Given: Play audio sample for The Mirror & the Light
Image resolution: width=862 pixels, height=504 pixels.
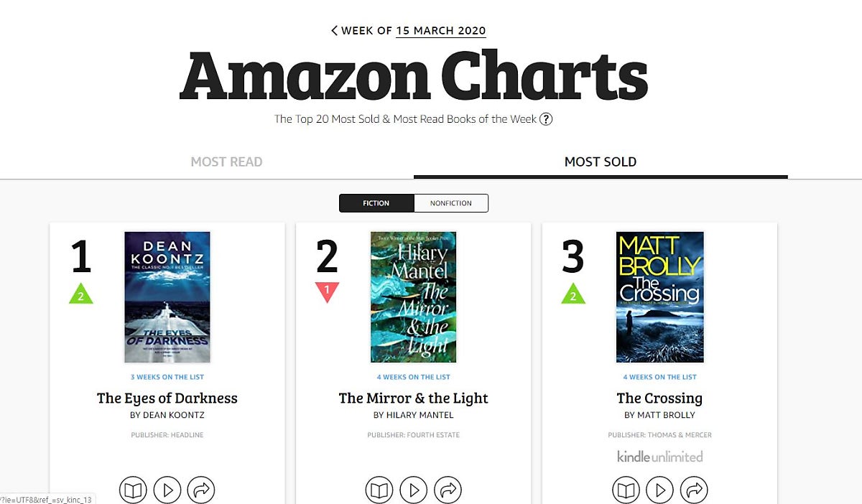Looking at the screenshot, I should (414, 490).
